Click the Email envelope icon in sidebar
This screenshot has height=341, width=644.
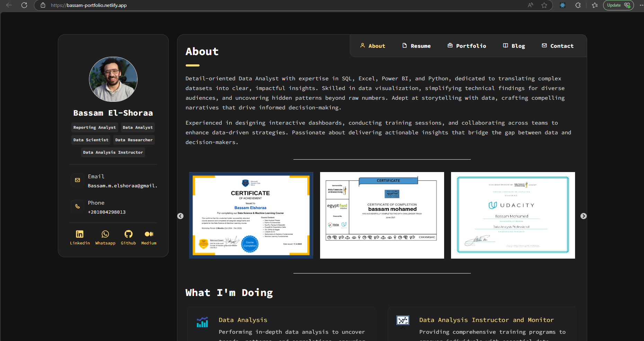[x=78, y=180]
